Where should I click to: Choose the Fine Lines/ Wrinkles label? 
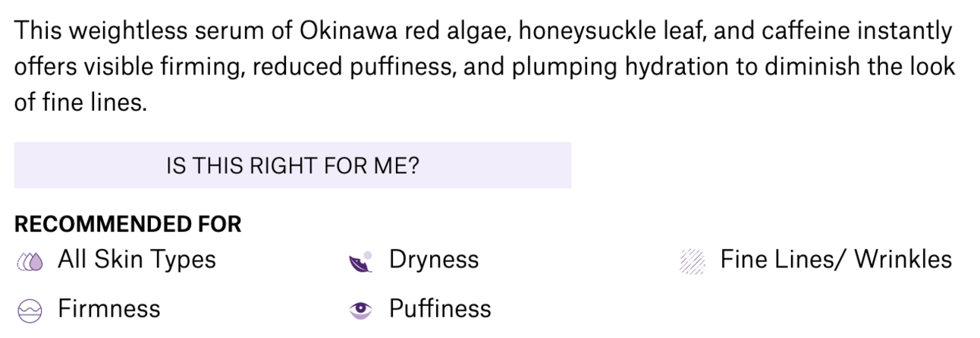836,260
